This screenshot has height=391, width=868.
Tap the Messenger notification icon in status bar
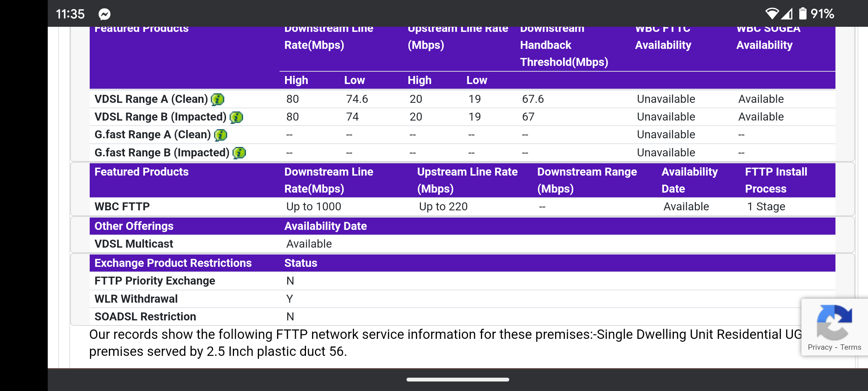click(x=105, y=14)
